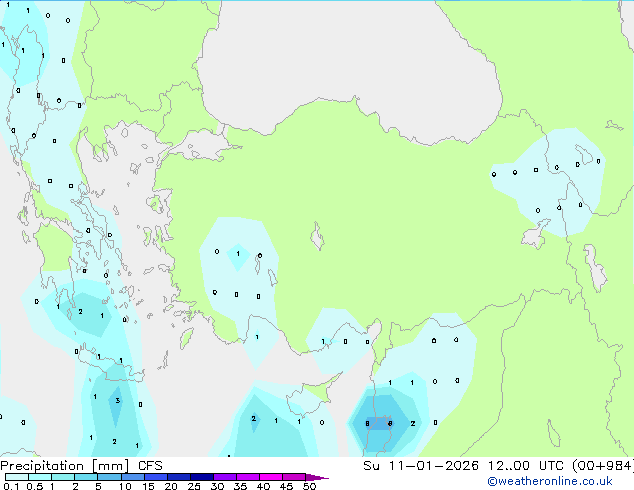Image resolution: width=634 pixels, height=490 pixels.
Task: Click the 45–50 mm legend swatch
Action: point(294,477)
